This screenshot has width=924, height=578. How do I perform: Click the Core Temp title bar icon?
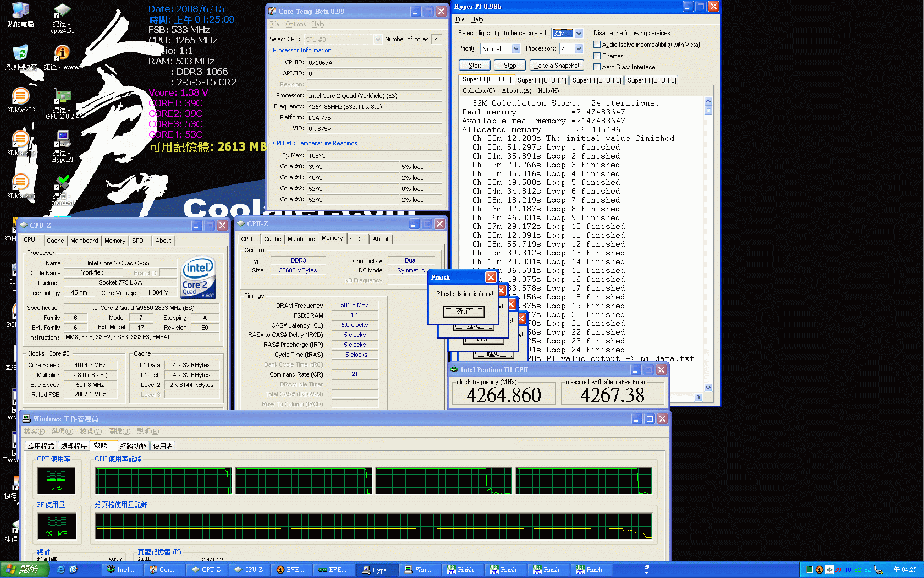click(272, 11)
